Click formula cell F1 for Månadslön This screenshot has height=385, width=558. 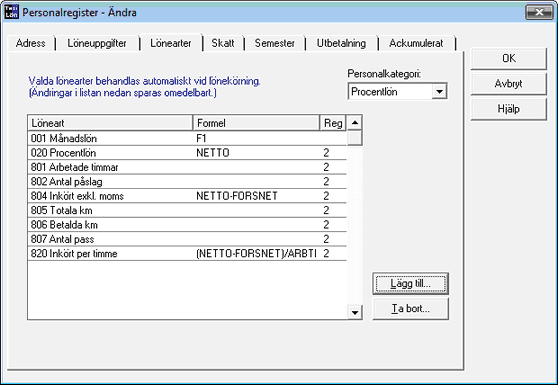click(x=256, y=138)
